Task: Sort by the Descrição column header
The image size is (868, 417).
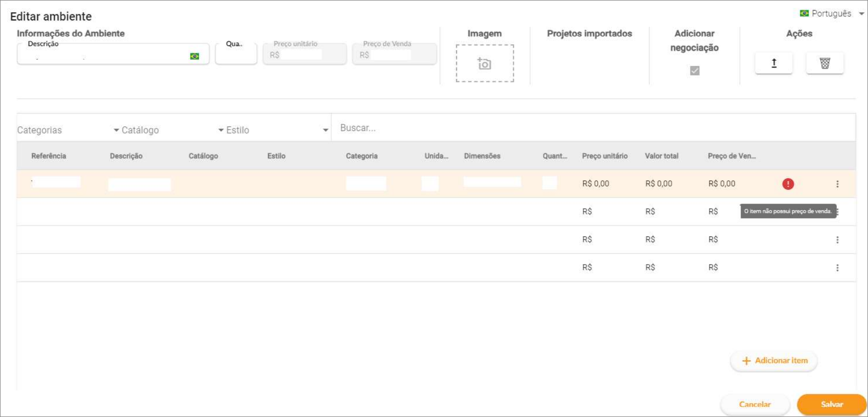Action: coord(126,156)
